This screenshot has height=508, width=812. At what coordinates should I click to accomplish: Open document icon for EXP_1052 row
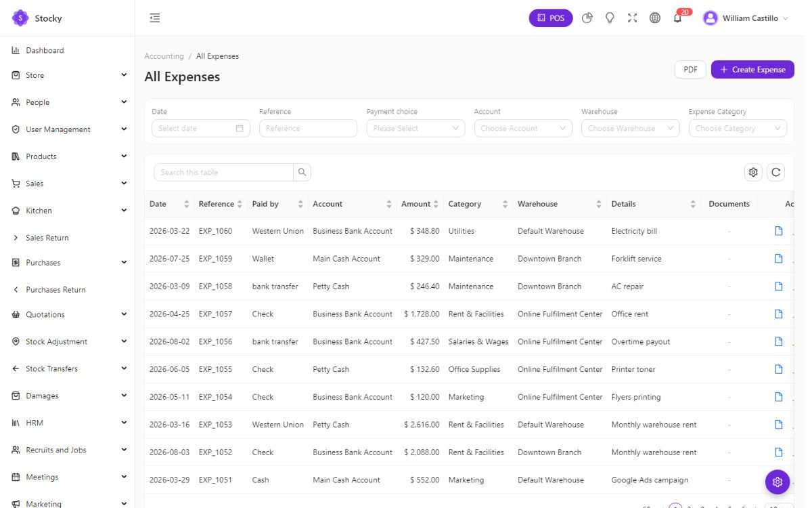click(x=778, y=452)
